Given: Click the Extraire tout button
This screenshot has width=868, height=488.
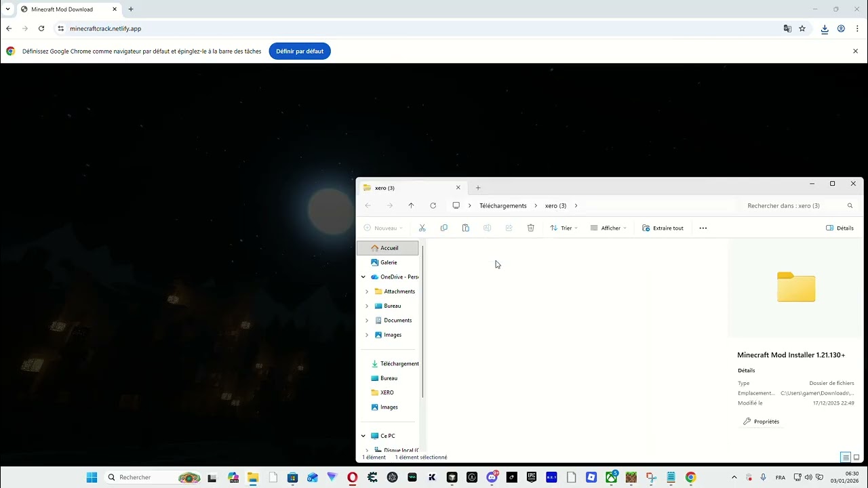Looking at the screenshot, I should tap(663, 228).
